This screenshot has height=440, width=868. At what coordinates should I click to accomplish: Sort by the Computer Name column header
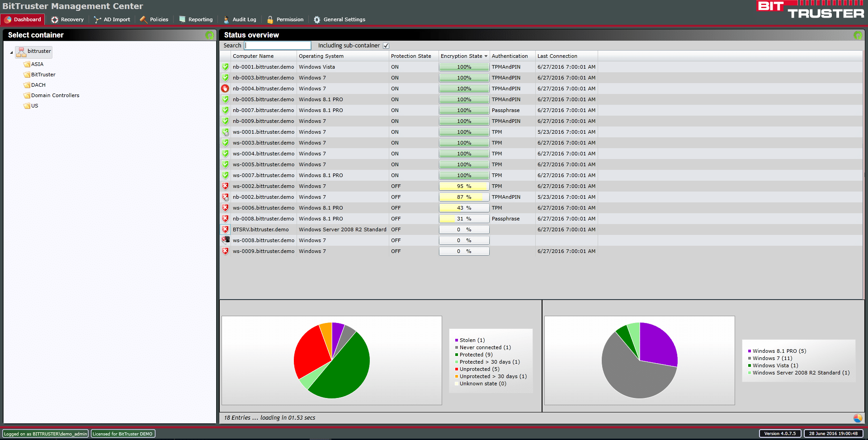(253, 56)
